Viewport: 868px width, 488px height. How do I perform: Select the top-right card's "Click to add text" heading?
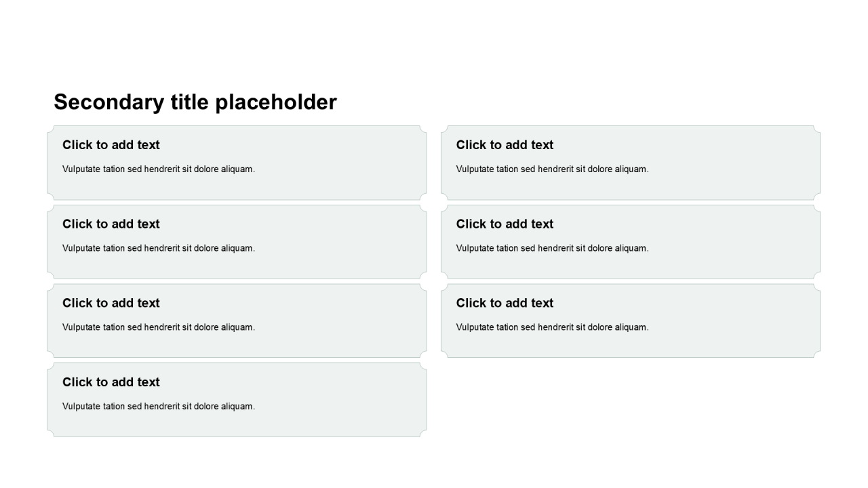click(x=505, y=145)
